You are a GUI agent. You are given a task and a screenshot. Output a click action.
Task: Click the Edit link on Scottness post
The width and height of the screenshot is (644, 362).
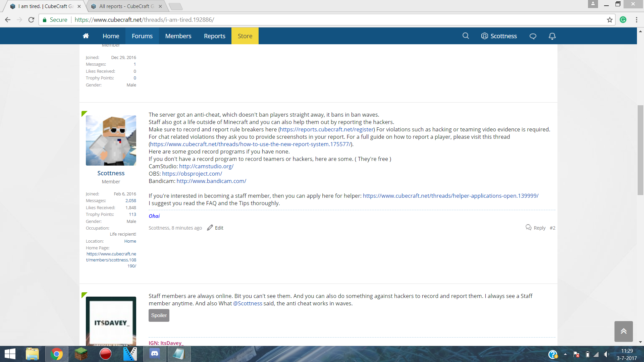point(219,228)
